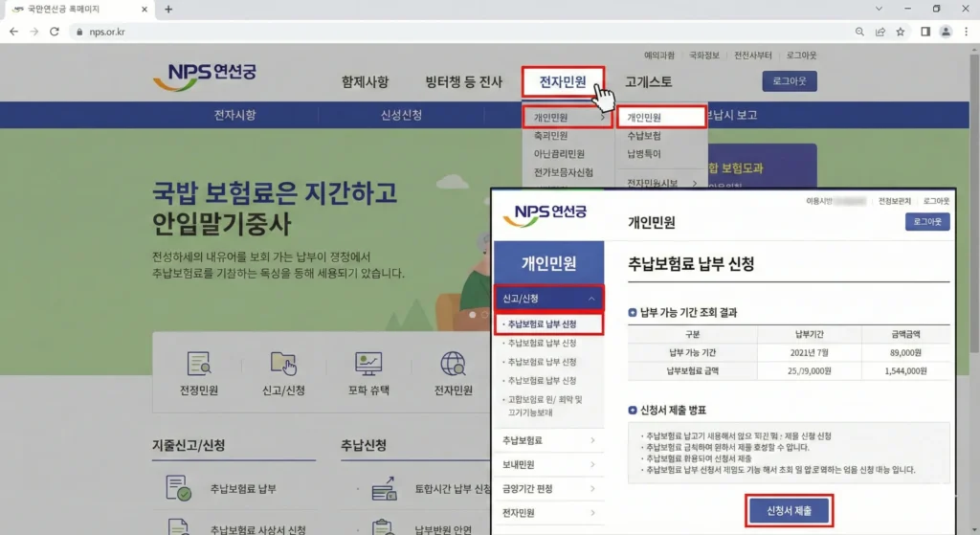Click the browser reload icon

(x=56, y=32)
